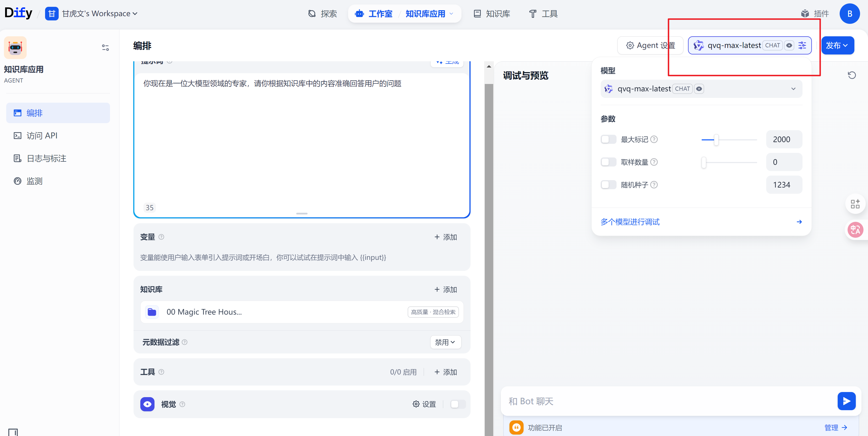The image size is (868, 436).
Task: Open the 元数据过滤 禁用 dropdown
Action: [445, 342]
